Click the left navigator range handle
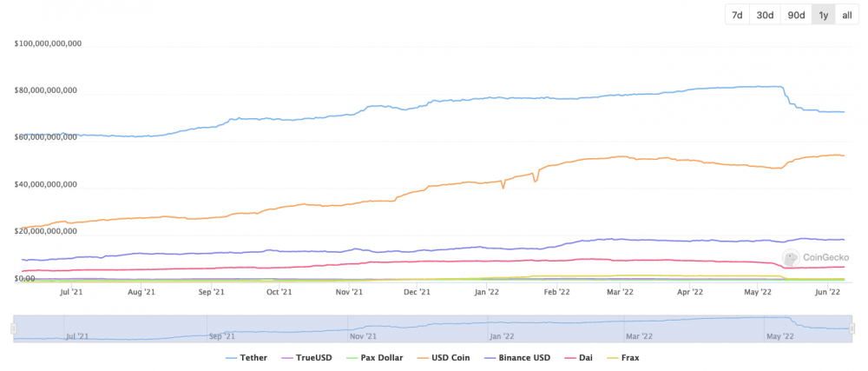 tap(13, 328)
